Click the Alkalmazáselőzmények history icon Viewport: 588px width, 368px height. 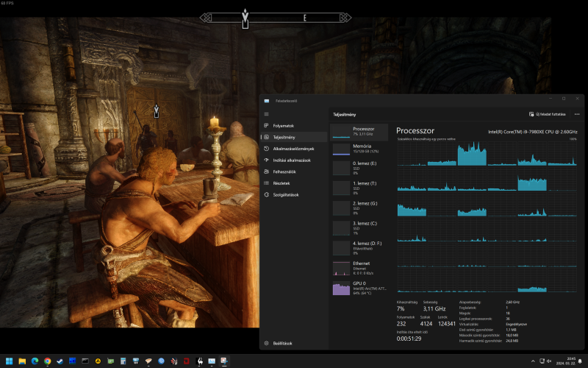tap(266, 149)
